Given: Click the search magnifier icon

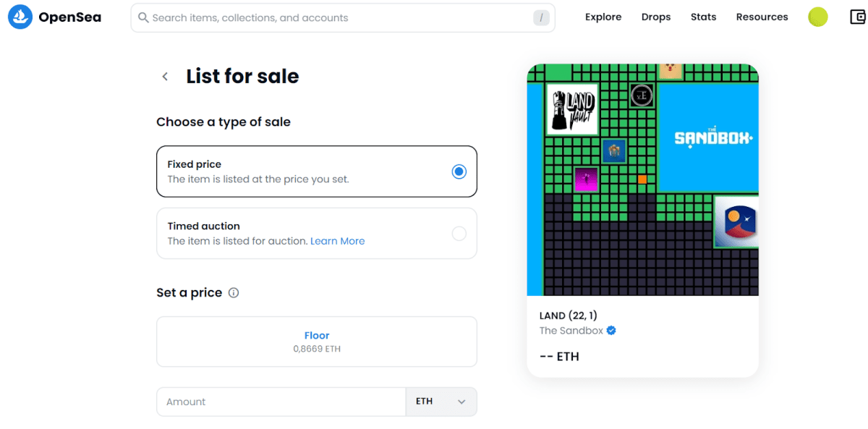Looking at the screenshot, I should (143, 17).
